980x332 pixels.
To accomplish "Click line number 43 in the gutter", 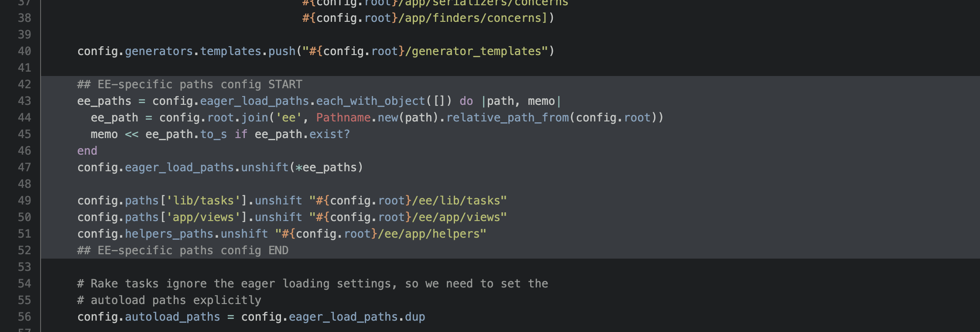I will (x=24, y=101).
